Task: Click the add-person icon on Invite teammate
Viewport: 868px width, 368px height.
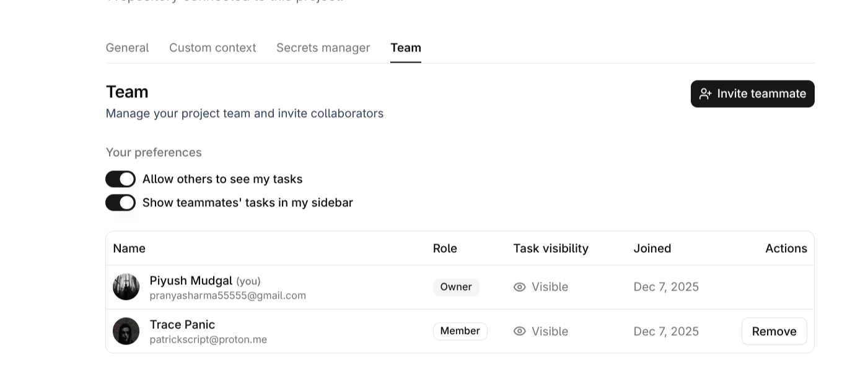Action: click(705, 94)
